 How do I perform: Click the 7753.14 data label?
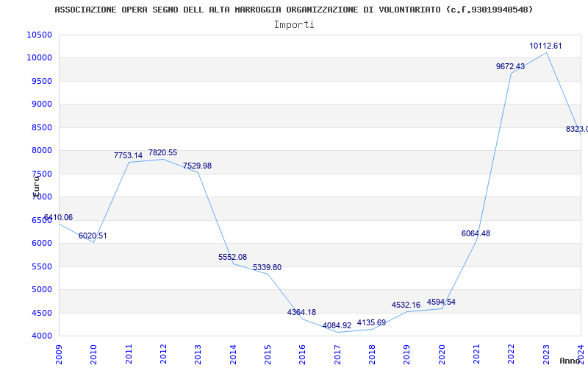click(x=128, y=155)
